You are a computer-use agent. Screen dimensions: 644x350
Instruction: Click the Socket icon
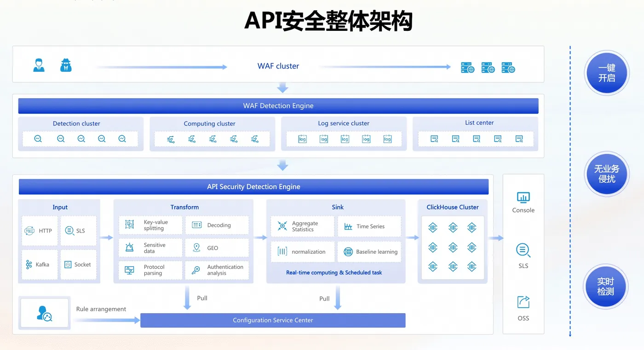tap(68, 264)
